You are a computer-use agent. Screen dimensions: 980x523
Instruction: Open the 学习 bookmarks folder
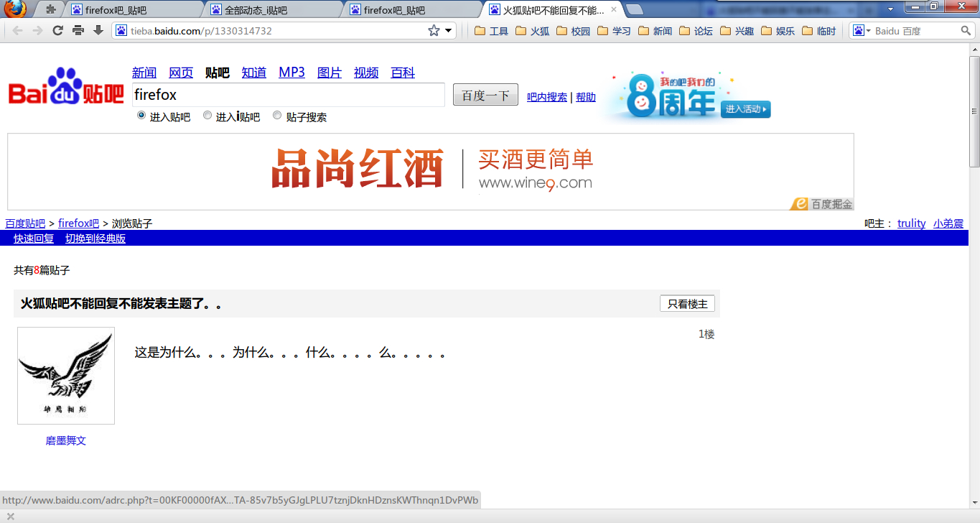[615, 31]
